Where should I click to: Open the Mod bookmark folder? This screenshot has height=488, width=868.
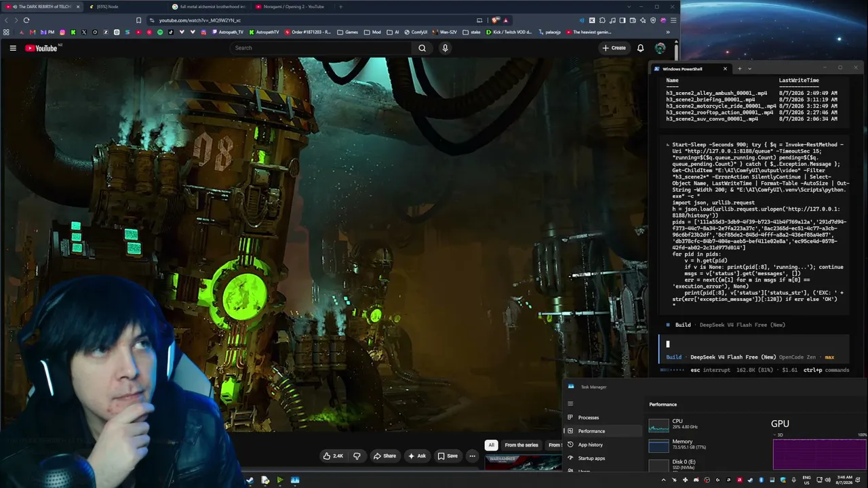[372, 32]
